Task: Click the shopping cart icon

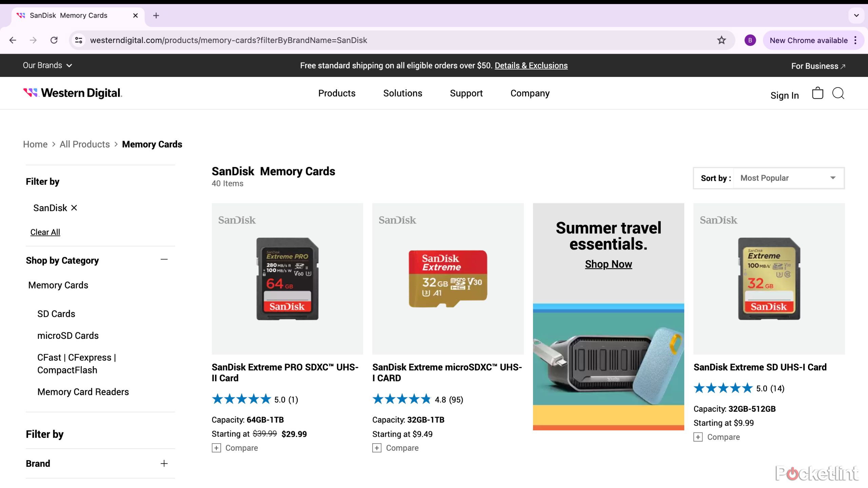Action: (x=817, y=93)
